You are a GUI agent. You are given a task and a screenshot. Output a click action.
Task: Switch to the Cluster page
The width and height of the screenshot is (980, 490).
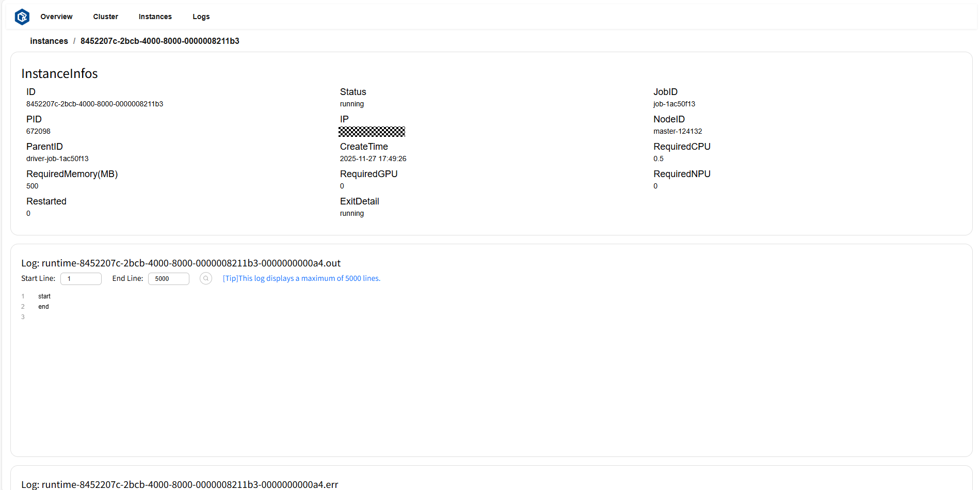[105, 17]
